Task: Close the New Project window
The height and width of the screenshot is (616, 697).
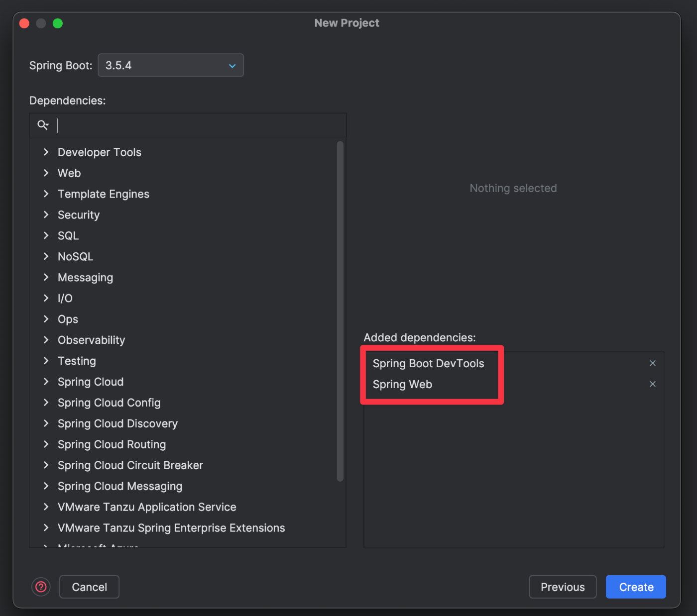Action: click(24, 23)
